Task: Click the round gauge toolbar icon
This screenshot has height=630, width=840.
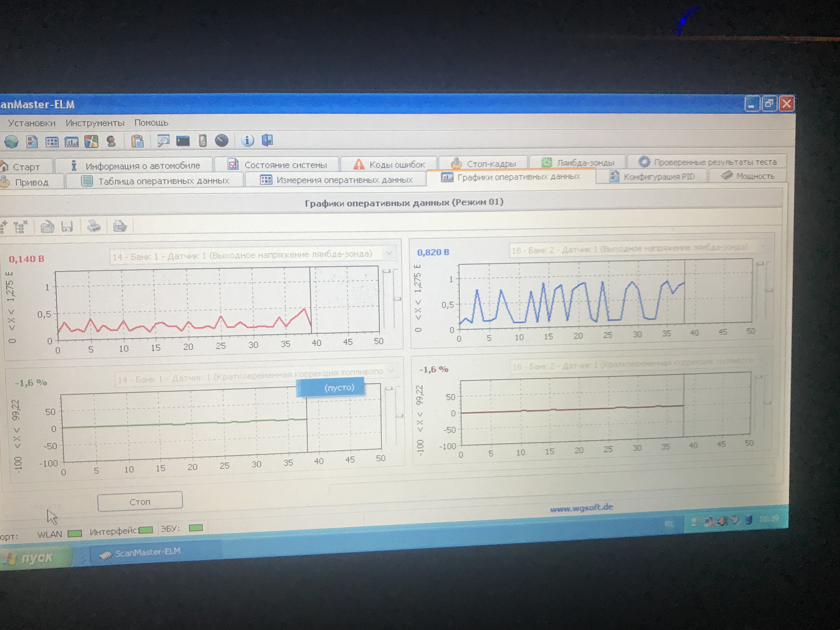Action: click(222, 141)
